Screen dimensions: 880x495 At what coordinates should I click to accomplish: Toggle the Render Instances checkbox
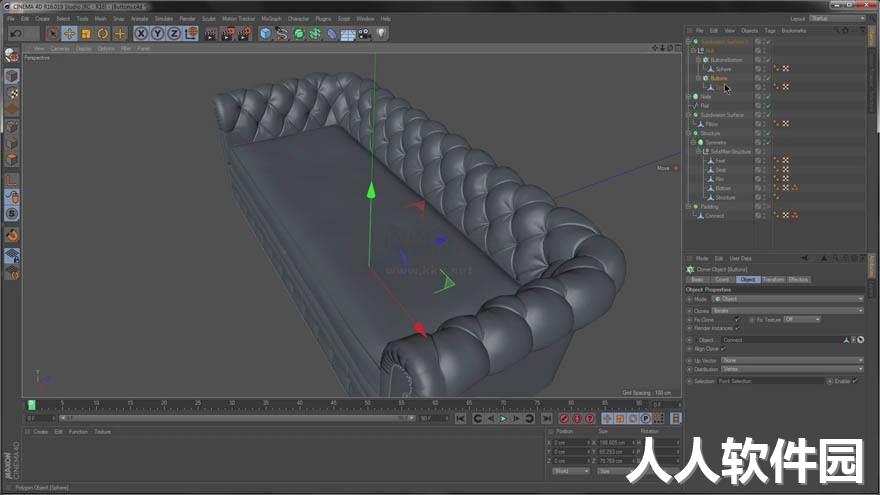737,328
